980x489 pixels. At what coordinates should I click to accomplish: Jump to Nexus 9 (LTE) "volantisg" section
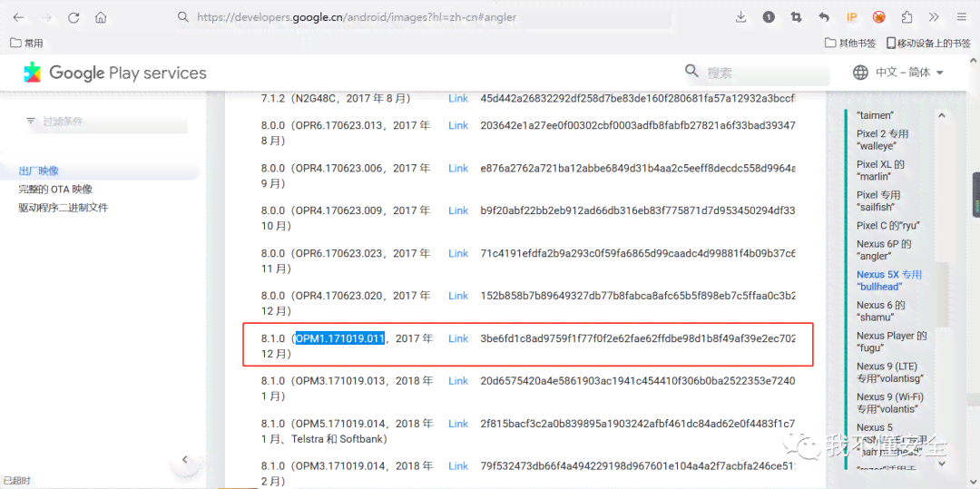tap(890, 372)
